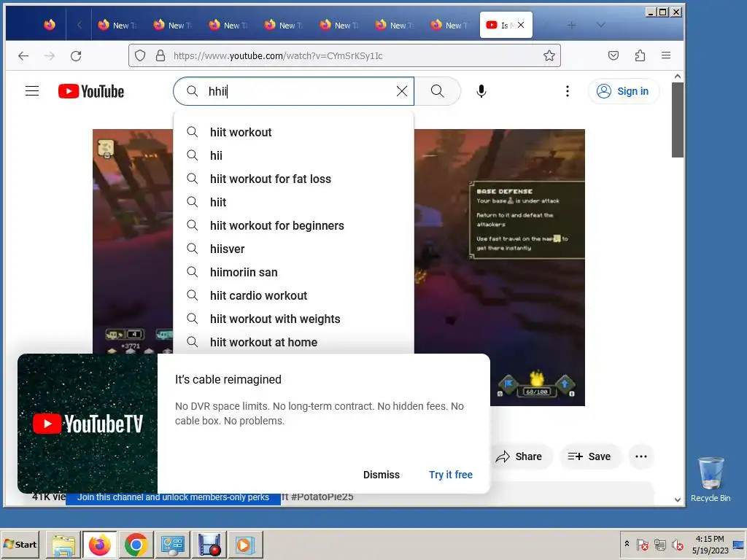Launch Chrome from the taskbar
747x560 pixels.
click(x=136, y=544)
